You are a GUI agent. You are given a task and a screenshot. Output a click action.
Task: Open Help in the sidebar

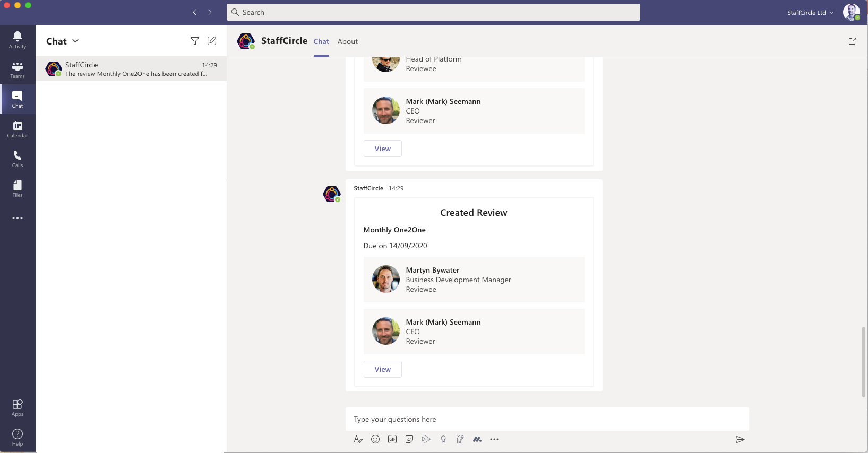[x=18, y=438]
